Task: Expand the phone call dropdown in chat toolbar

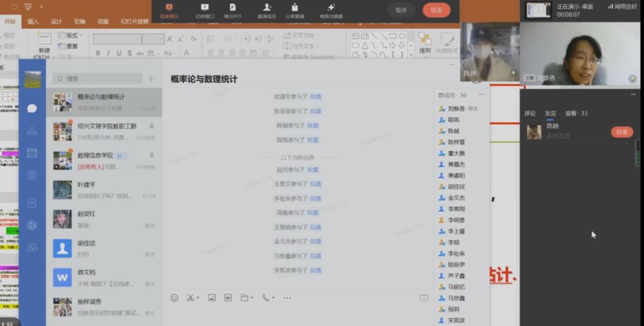Action: tap(272, 298)
